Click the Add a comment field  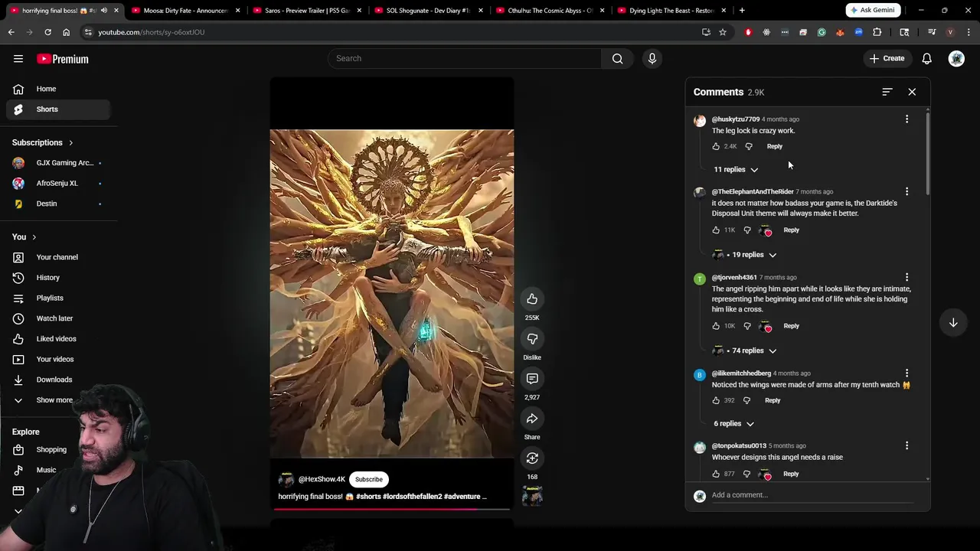point(812,495)
